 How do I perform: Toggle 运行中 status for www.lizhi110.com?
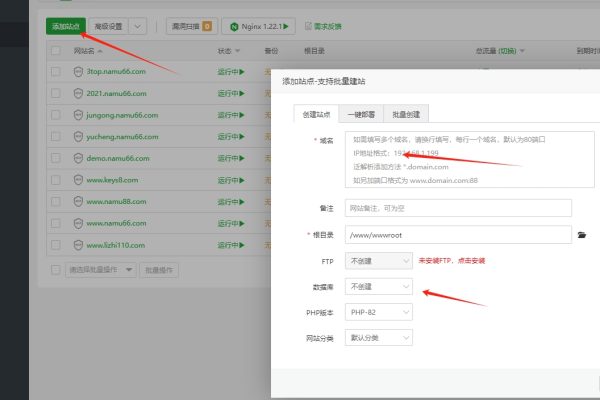231,245
